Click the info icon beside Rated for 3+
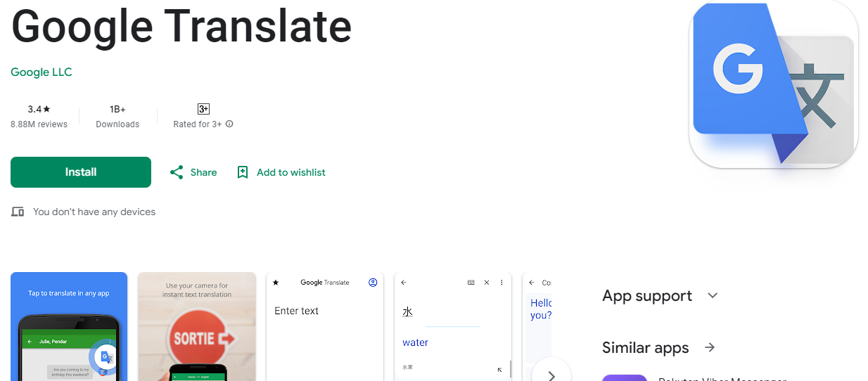 click(x=229, y=124)
